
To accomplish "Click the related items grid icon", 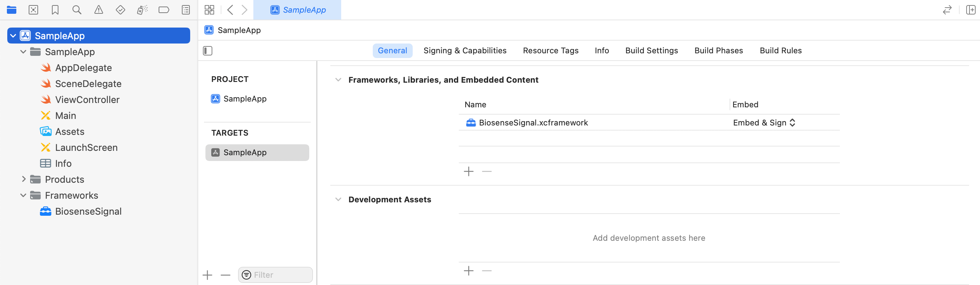I will tap(210, 10).
